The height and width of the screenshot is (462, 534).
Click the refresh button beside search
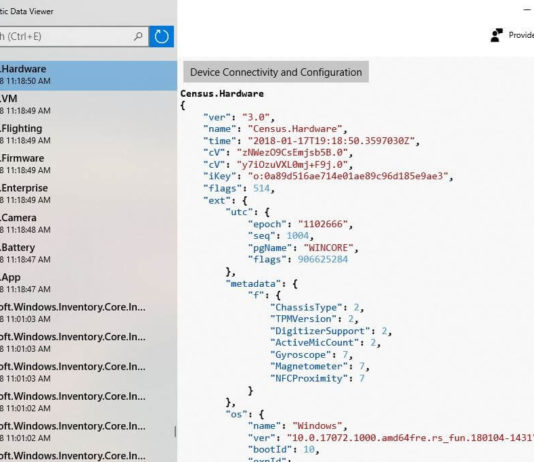(161, 36)
